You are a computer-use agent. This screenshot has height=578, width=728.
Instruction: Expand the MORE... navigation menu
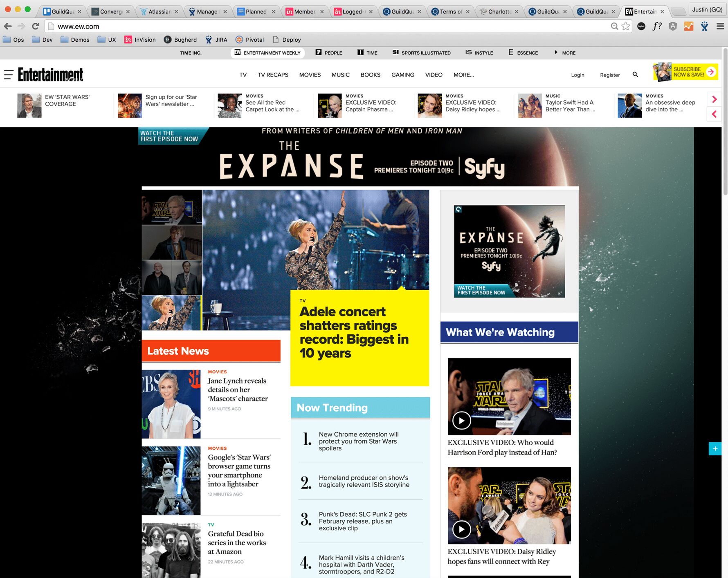pyautogui.click(x=463, y=75)
